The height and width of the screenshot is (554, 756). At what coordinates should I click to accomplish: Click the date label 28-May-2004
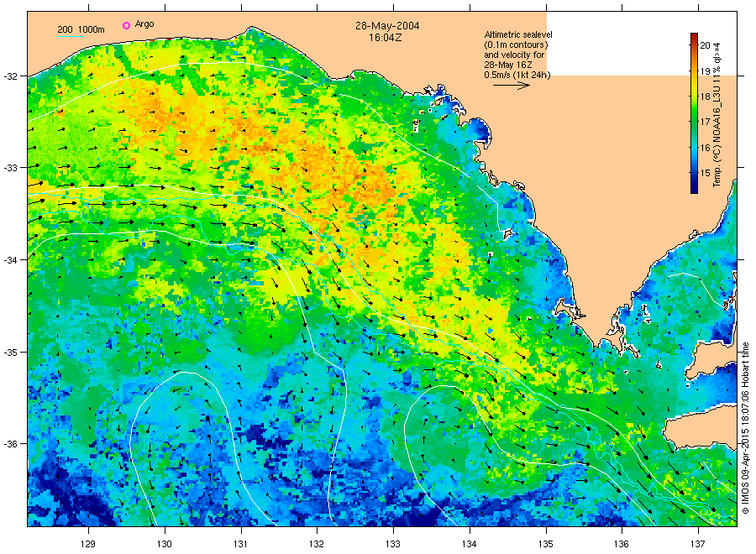pyautogui.click(x=387, y=26)
